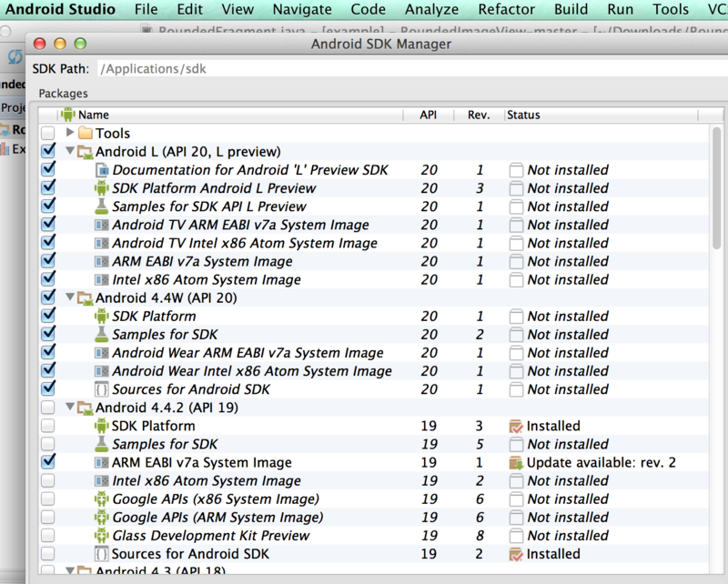Click the vertical scrollbar of the packages list
The height and width of the screenshot is (584, 728).
click(716, 187)
